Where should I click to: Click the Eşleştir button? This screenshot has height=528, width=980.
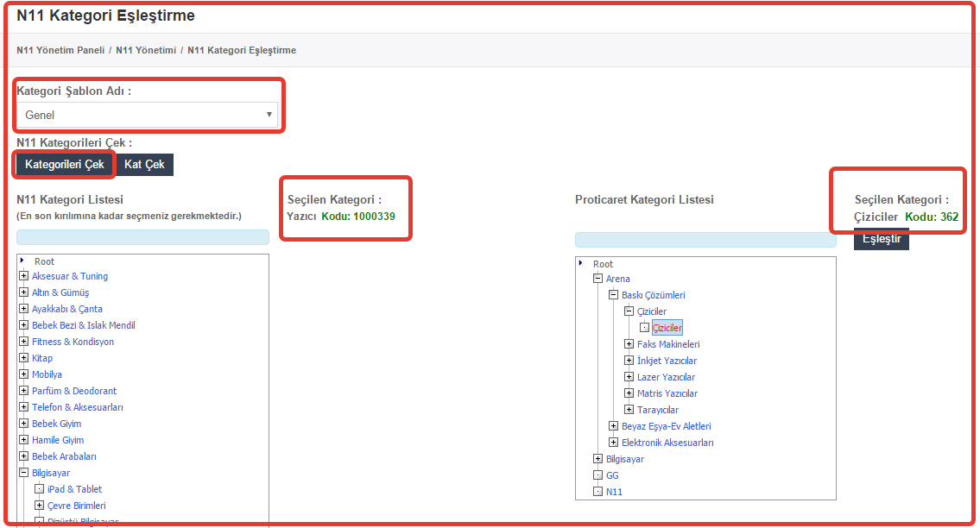(882, 239)
